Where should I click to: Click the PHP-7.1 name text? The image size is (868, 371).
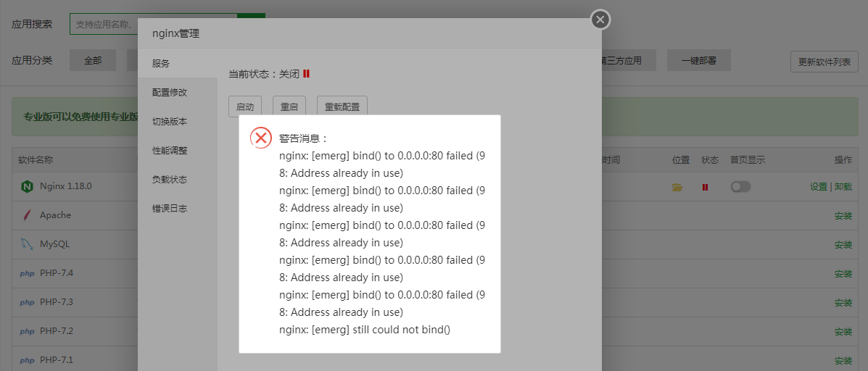click(x=57, y=361)
